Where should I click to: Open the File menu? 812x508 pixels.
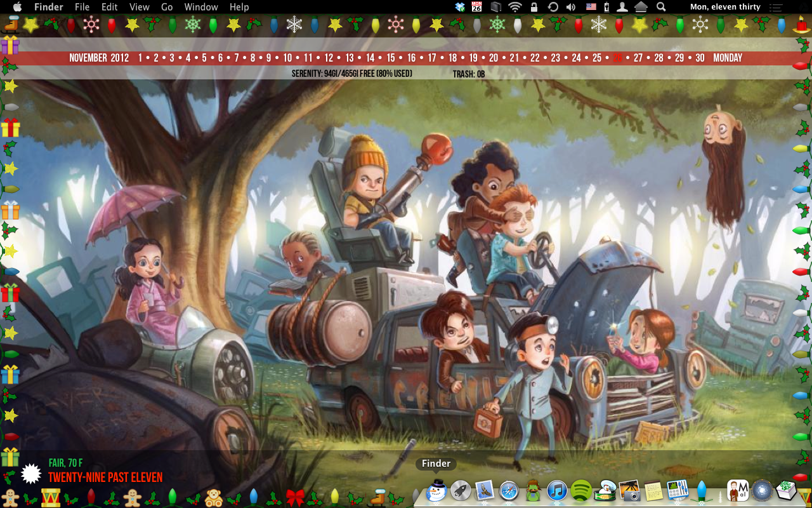[x=82, y=7]
